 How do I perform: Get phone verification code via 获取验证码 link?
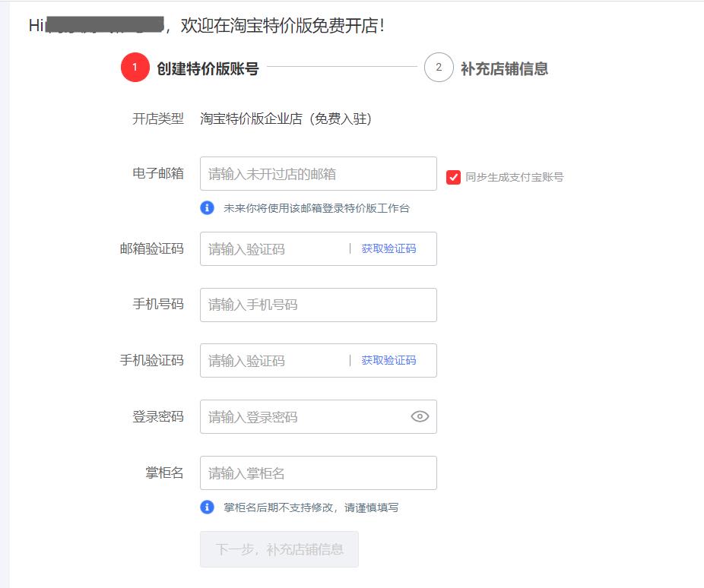tap(388, 360)
